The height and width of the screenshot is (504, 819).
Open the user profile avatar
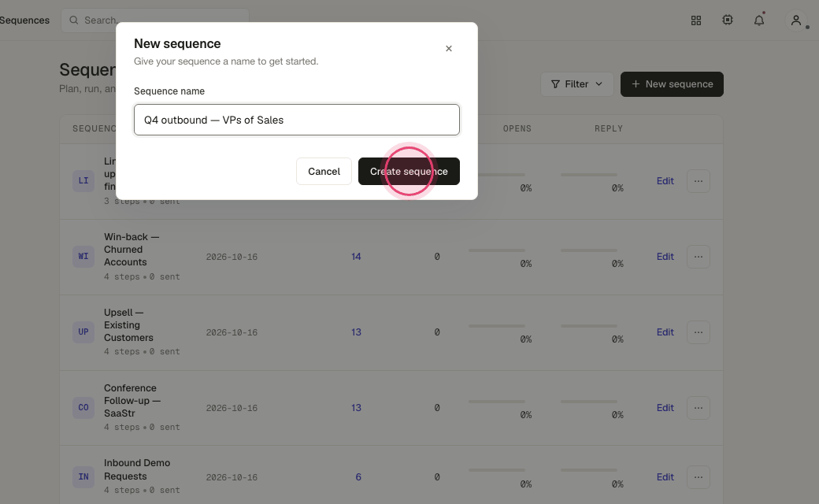[x=796, y=20]
